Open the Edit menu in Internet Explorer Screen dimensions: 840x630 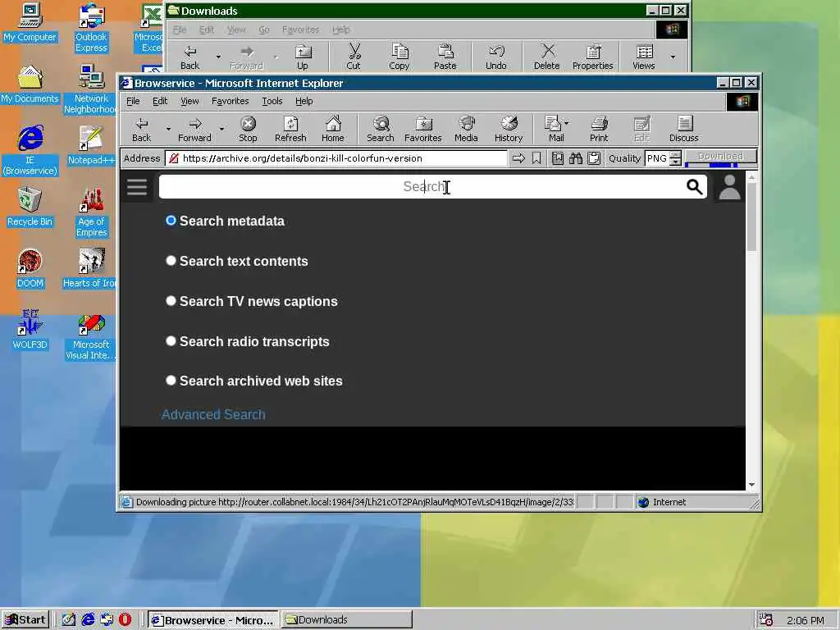[x=160, y=101]
